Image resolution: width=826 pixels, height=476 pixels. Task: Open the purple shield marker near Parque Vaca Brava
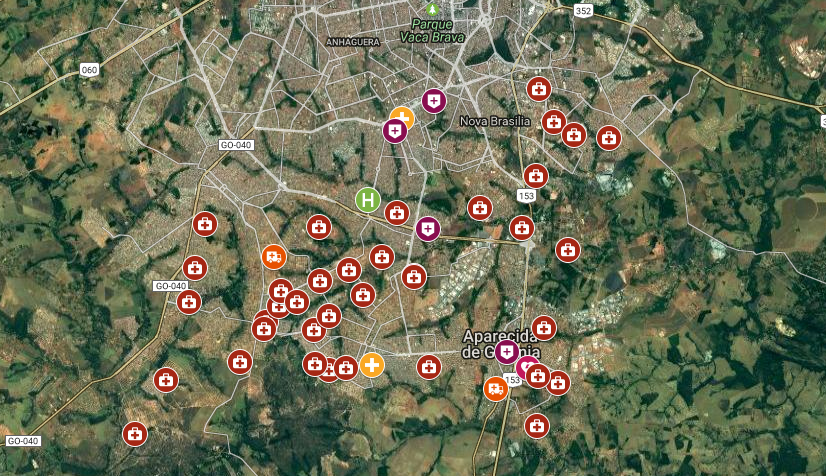tap(434, 101)
